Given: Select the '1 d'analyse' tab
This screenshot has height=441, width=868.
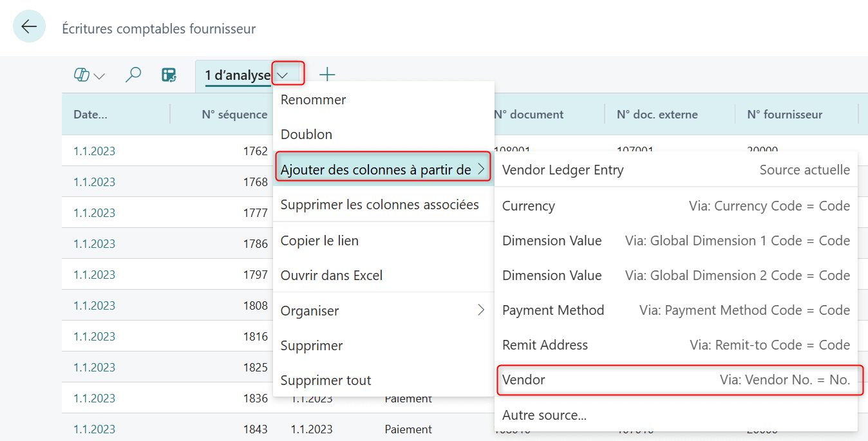Looking at the screenshot, I should (237, 75).
